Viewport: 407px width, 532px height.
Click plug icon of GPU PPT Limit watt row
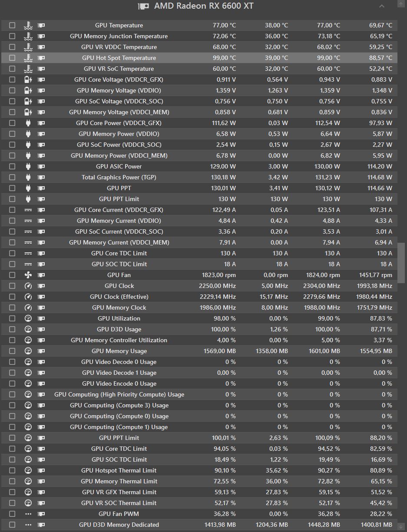28,199
